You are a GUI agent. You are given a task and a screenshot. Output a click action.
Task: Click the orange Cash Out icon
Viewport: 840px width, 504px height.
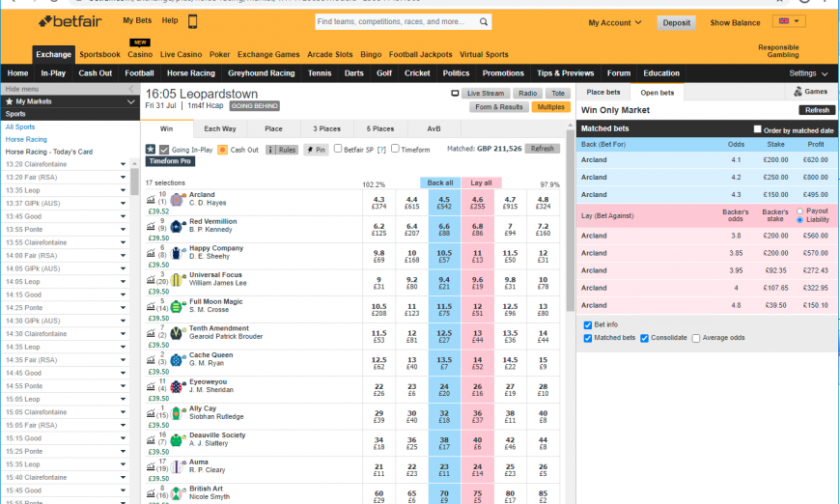223,150
